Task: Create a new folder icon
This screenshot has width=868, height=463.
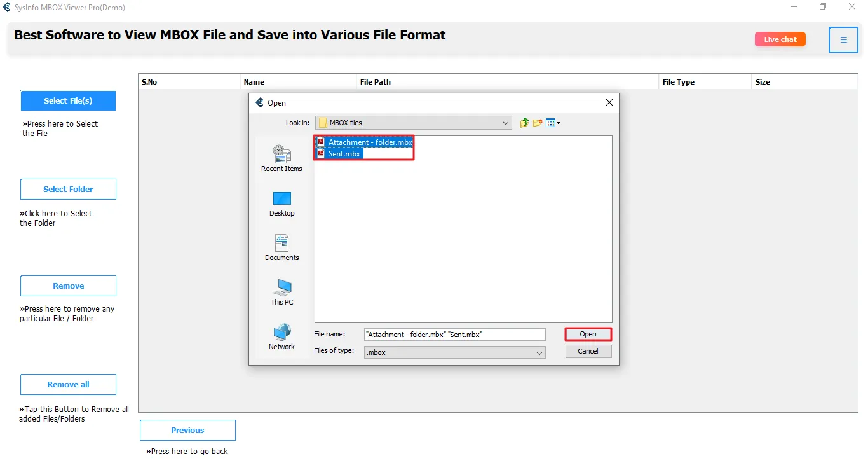Action: (x=538, y=123)
